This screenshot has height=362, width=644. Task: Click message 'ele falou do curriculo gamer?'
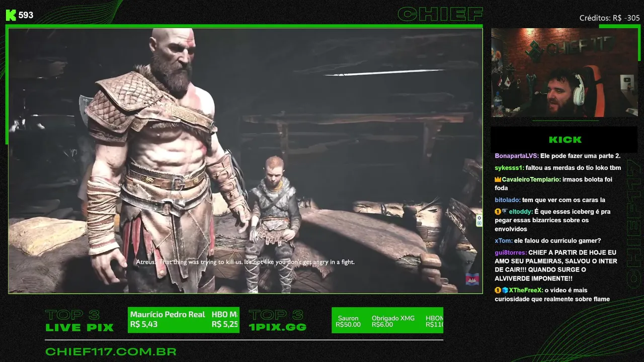pos(557,241)
